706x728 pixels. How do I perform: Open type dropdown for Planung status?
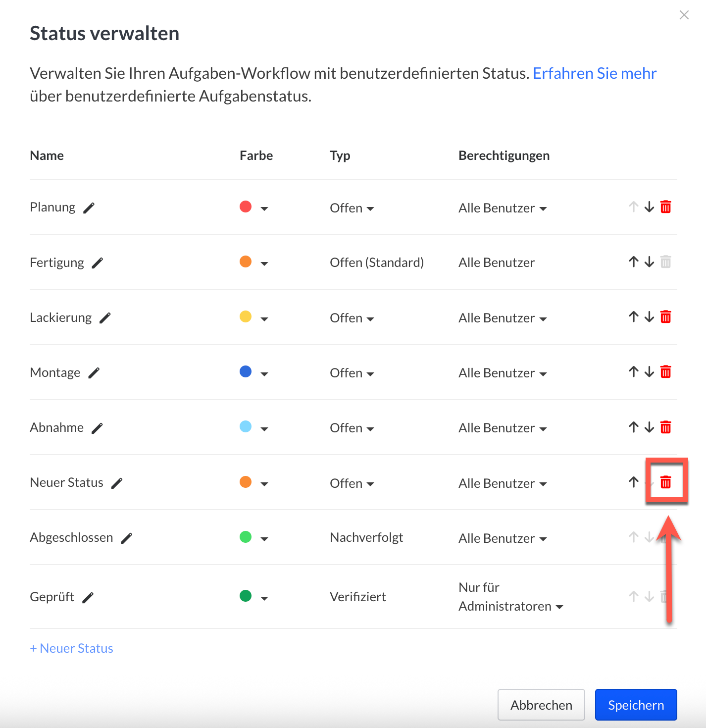pyautogui.click(x=352, y=208)
